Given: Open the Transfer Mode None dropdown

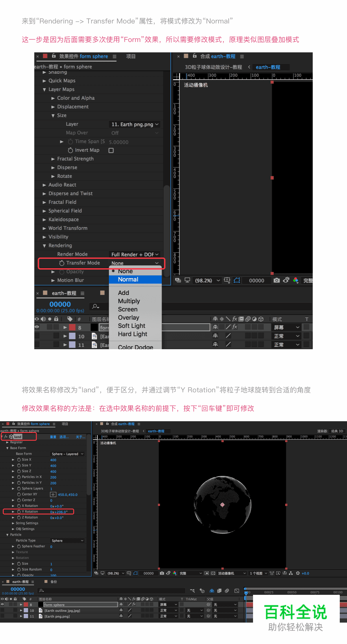Looking at the screenshot, I should [135, 263].
